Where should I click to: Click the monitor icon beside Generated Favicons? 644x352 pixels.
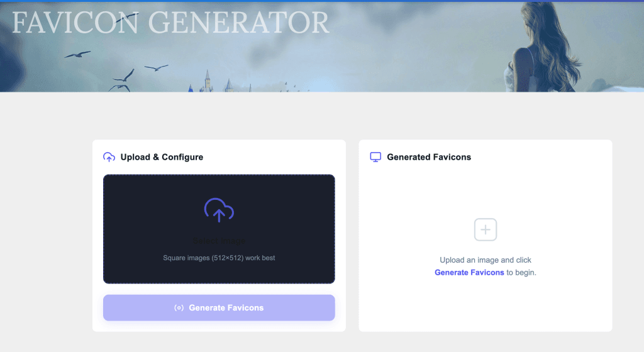coord(375,157)
